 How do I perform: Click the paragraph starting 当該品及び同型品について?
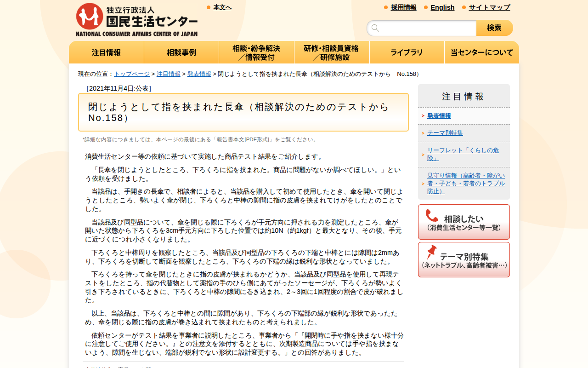point(243,230)
